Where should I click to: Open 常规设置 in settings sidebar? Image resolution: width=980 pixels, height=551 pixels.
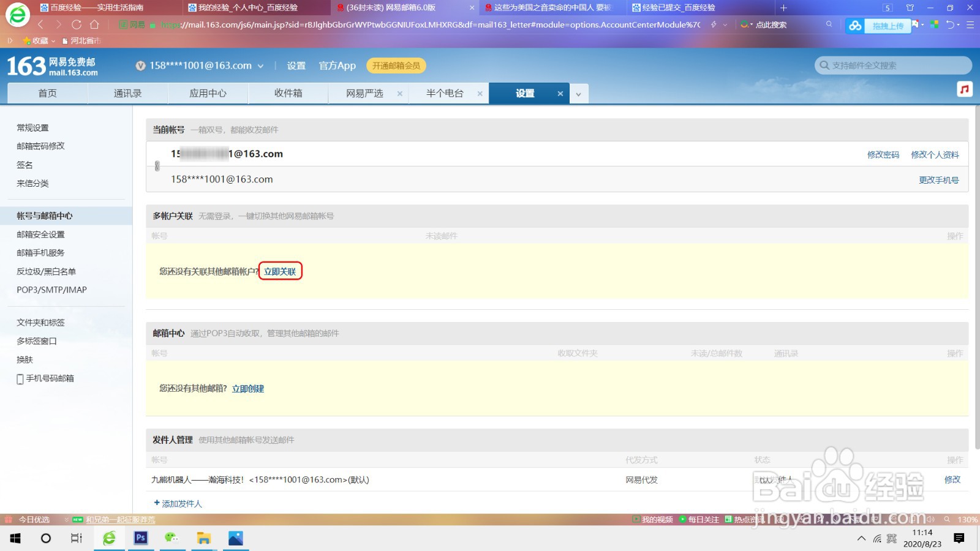click(32, 127)
